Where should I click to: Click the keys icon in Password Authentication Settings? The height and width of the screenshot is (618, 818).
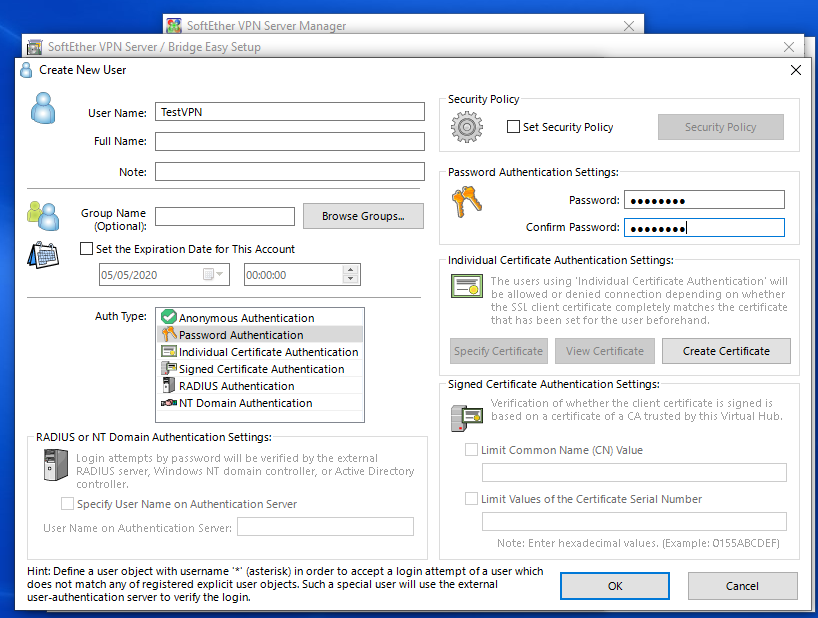[466, 202]
